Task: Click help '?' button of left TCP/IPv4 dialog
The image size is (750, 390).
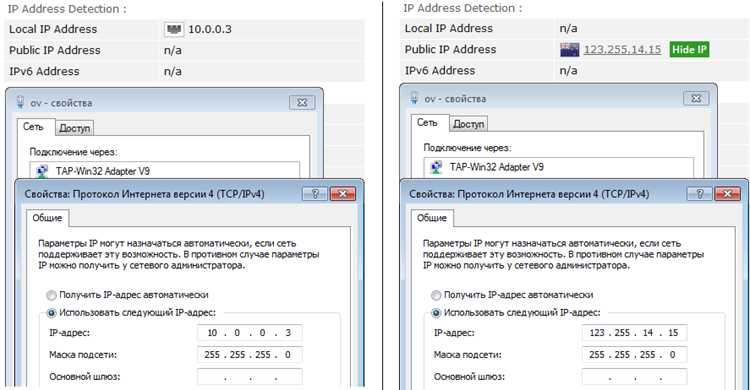Action: pyautogui.click(x=315, y=194)
